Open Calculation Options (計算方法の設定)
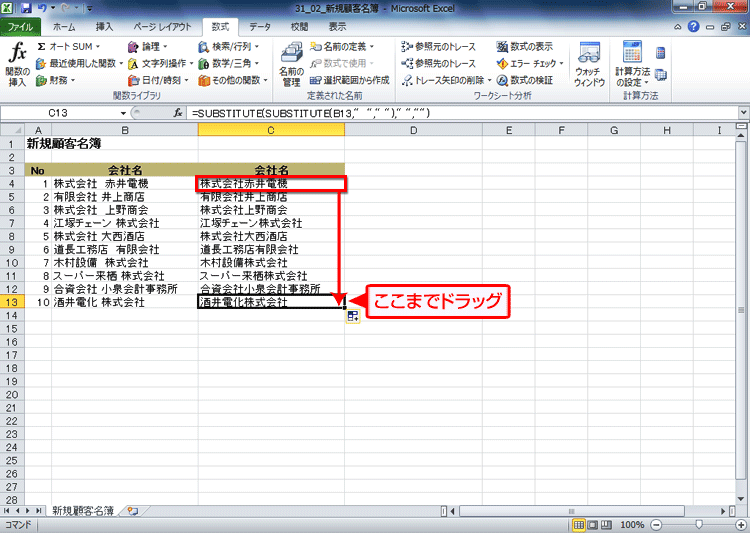The width and height of the screenshot is (750, 533). [632, 65]
